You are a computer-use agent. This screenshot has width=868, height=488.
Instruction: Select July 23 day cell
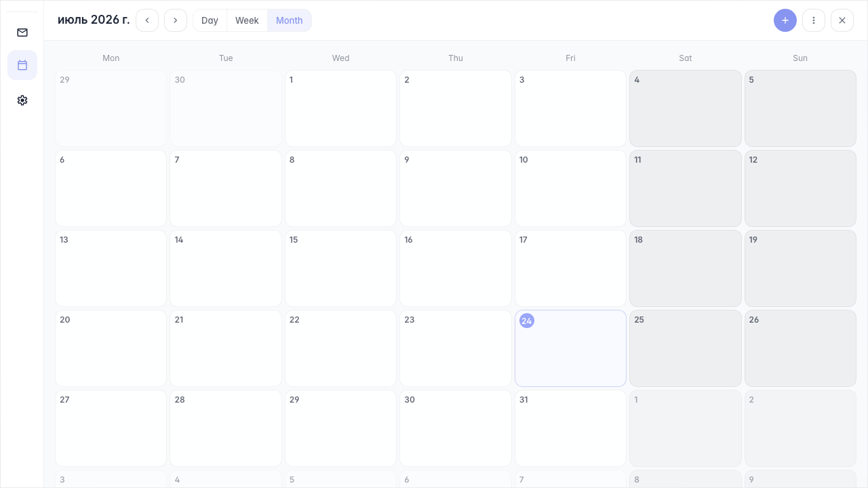456,348
